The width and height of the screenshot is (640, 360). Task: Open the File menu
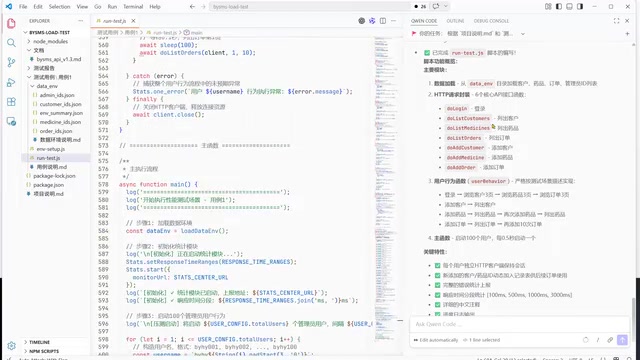pyautogui.click(x=23, y=7)
